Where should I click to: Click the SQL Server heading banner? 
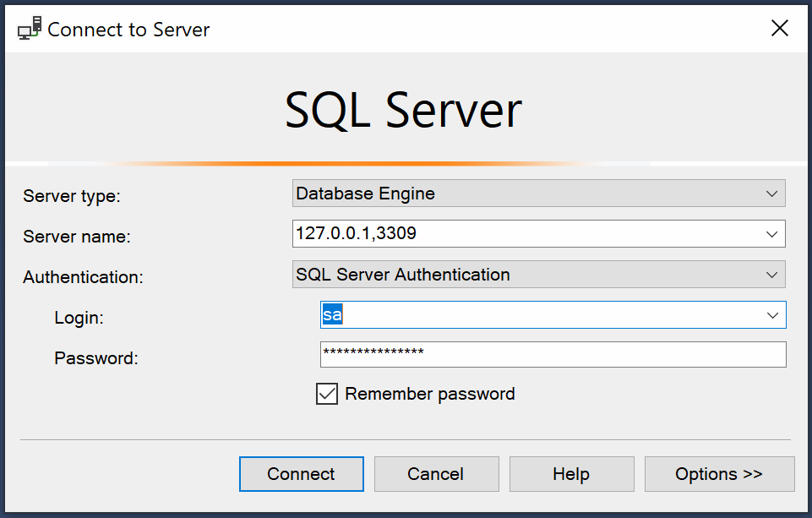coord(403,110)
